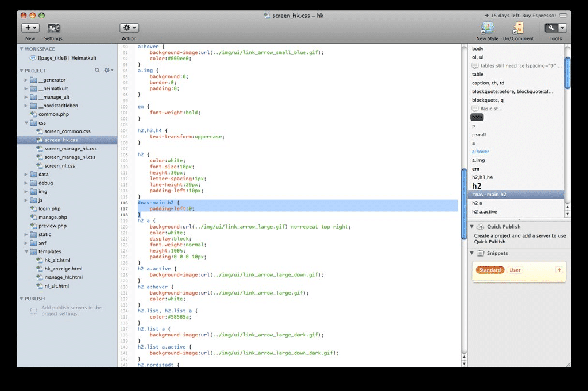Click the wrench Tools icon
Image resolution: width=588 pixels, height=391 pixels.
551,28
